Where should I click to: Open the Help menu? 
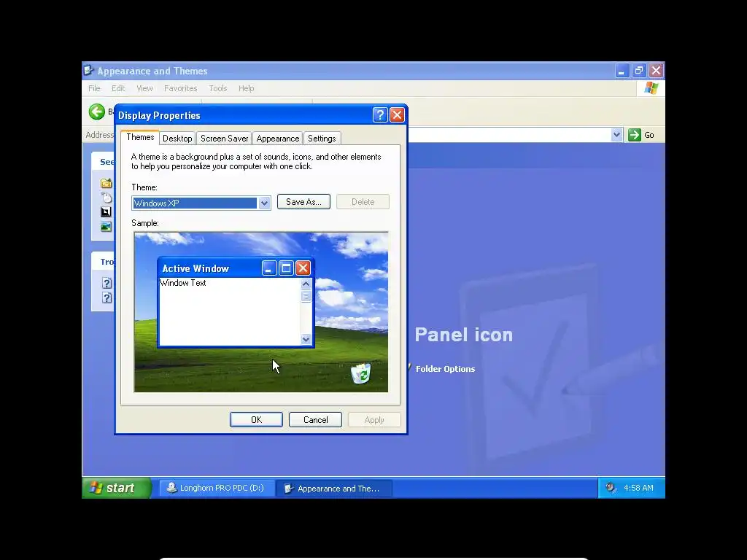[247, 88]
